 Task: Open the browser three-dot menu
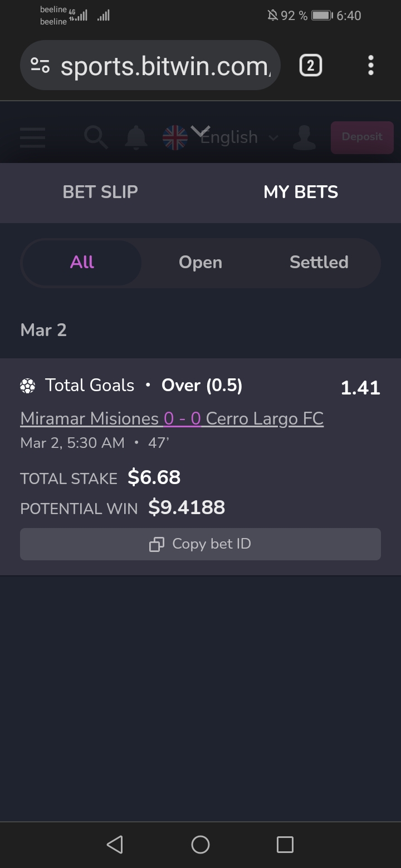coord(370,66)
